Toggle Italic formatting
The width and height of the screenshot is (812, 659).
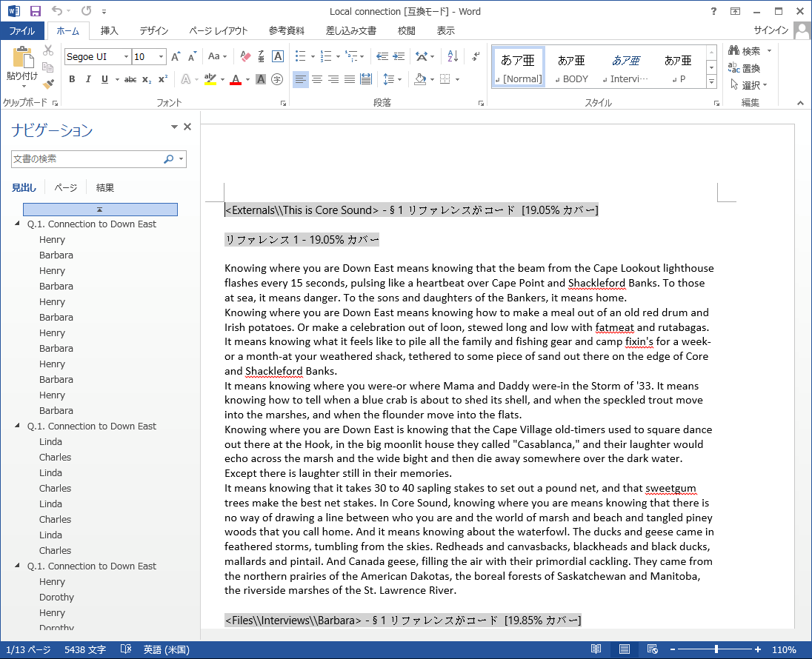pyautogui.click(x=88, y=79)
